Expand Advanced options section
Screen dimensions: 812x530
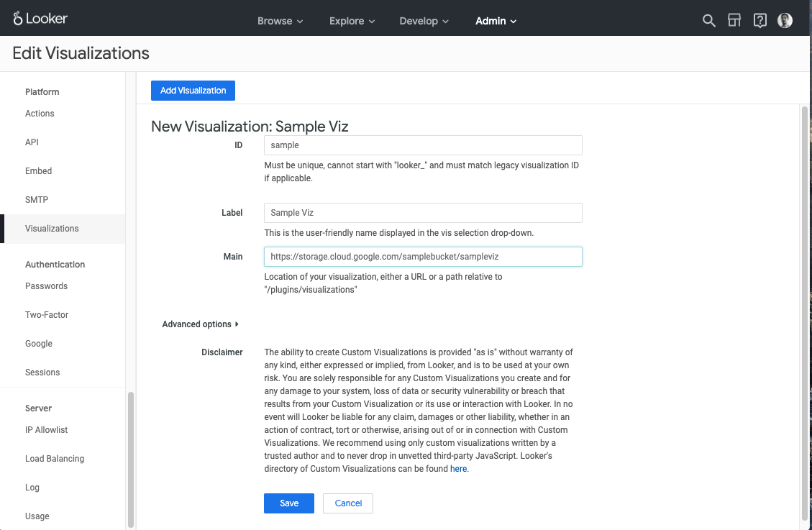click(201, 324)
